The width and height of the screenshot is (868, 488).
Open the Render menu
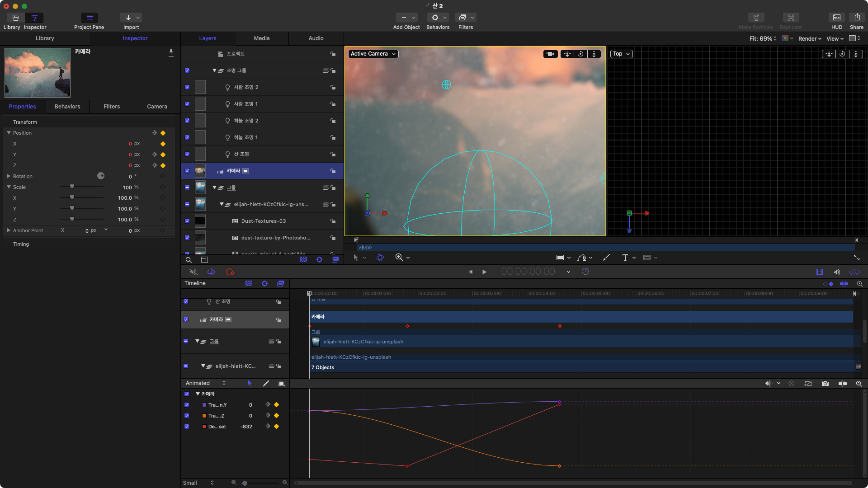(x=810, y=38)
